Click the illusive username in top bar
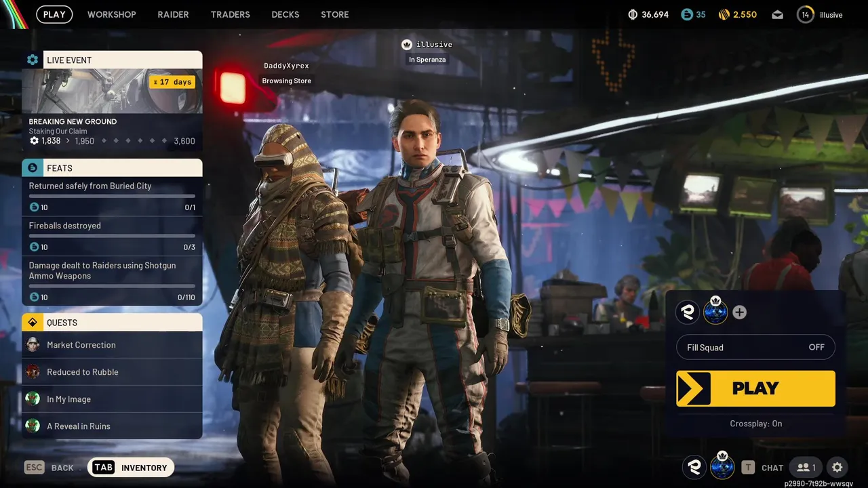The width and height of the screenshot is (868, 488). pos(831,14)
